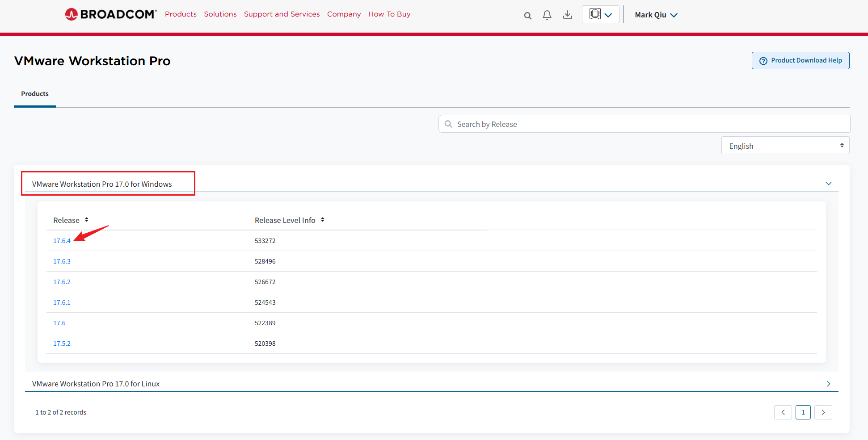Click build number 522389

point(265,323)
